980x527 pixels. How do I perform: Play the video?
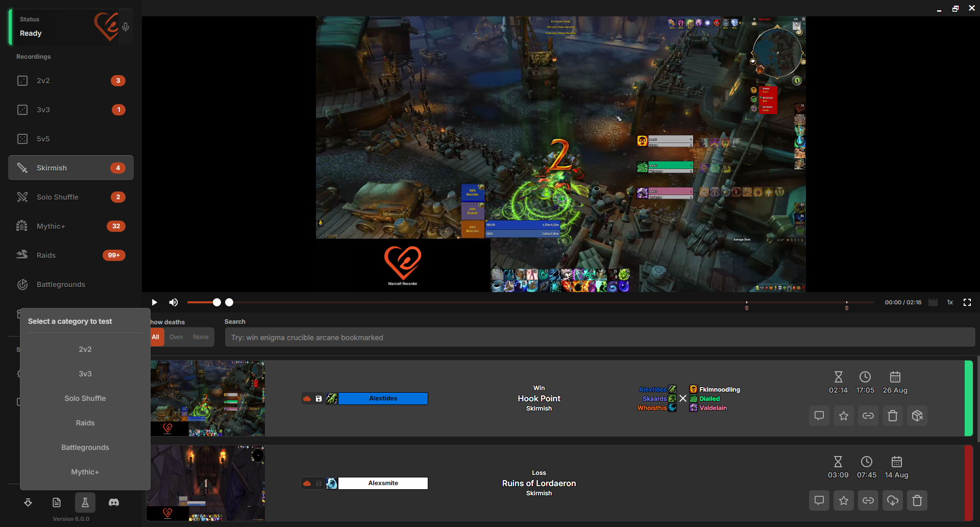(154, 302)
